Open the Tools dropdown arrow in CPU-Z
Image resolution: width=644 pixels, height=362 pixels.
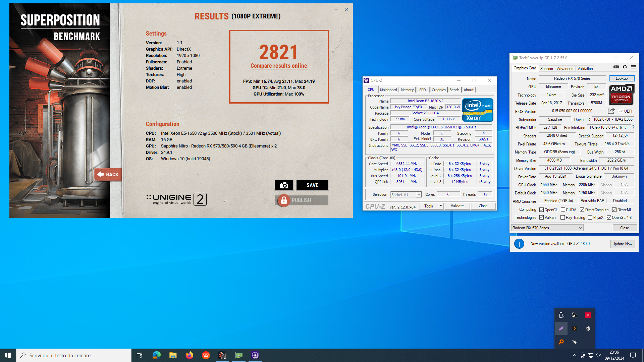click(x=441, y=206)
